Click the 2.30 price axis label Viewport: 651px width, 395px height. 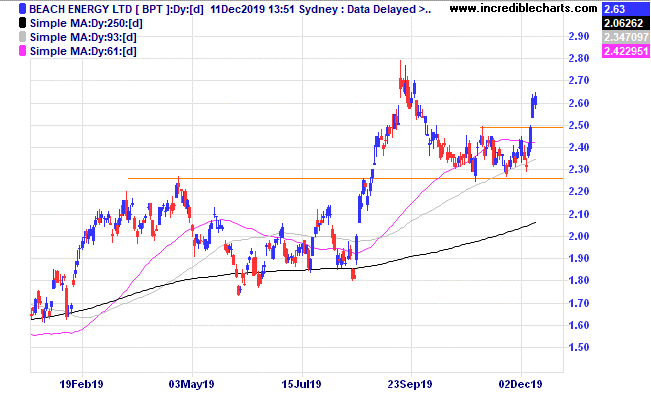(x=579, y=169)
